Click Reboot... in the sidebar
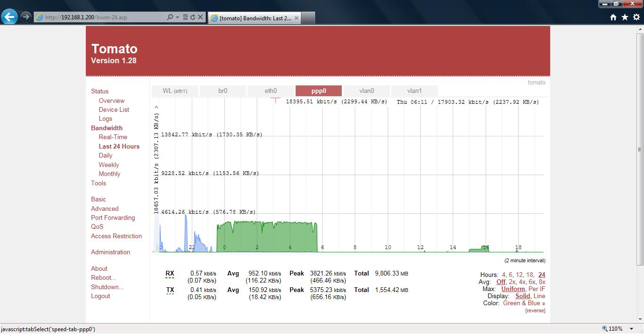This screenshot has height=334, width=644. coord(103,277)
